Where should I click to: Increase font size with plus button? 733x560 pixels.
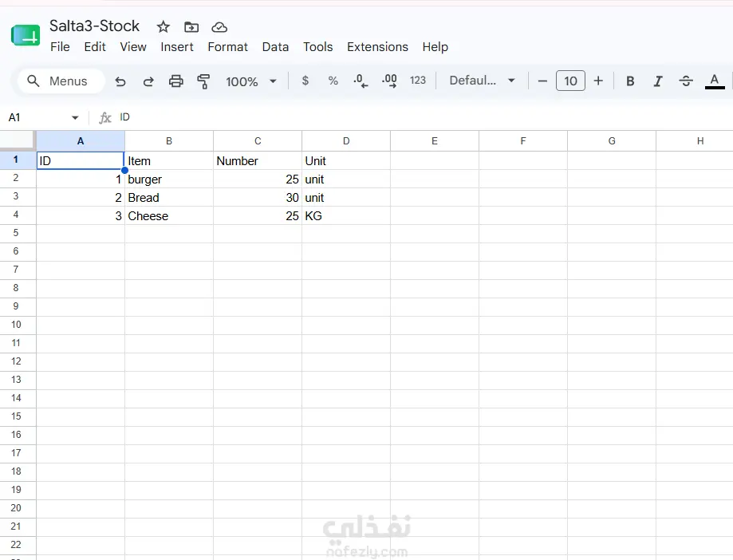tap(598, 81)
